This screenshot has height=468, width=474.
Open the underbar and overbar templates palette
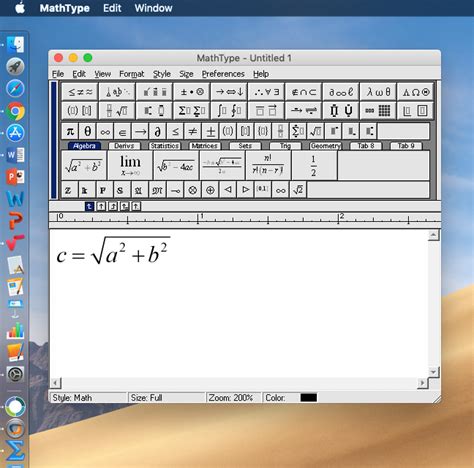click(267, 111)
